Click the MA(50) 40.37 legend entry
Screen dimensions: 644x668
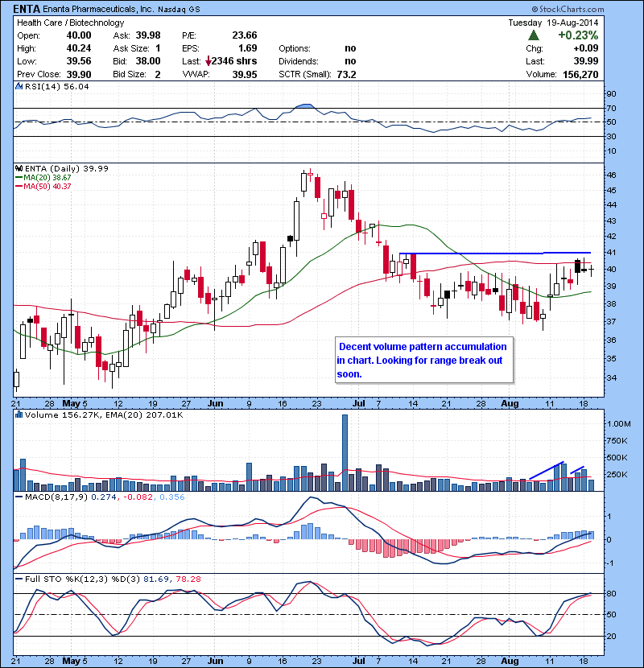click(x=43, y=187)
